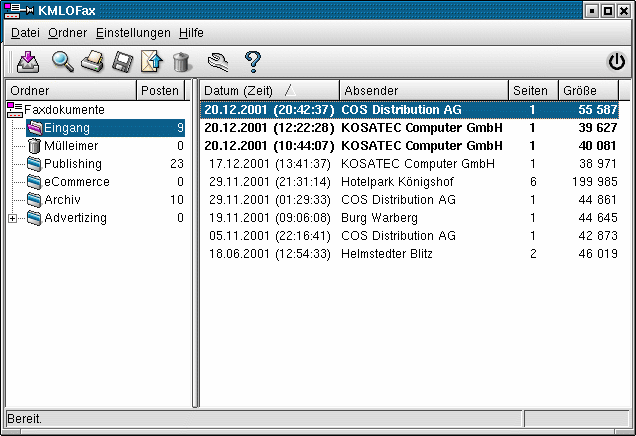Minimize the KMLOFax window
The width and height of the screenshot is (636, 436).
tap(592, 11)
